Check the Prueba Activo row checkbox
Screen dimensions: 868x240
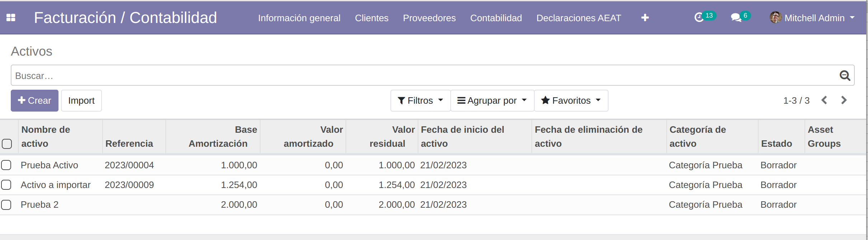pos(6,165)
